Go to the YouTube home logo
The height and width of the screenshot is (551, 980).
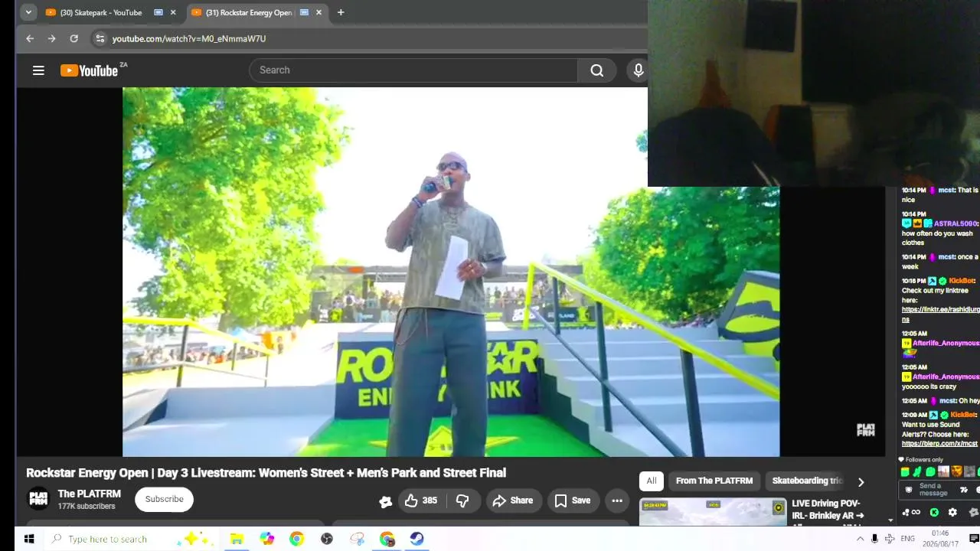point(89,70)
